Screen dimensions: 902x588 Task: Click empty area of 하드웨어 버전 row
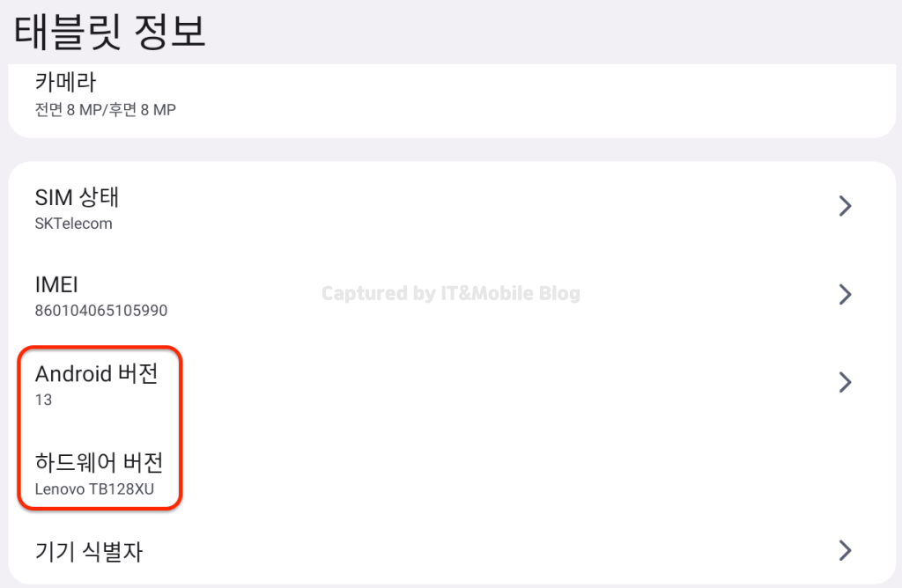518,473
